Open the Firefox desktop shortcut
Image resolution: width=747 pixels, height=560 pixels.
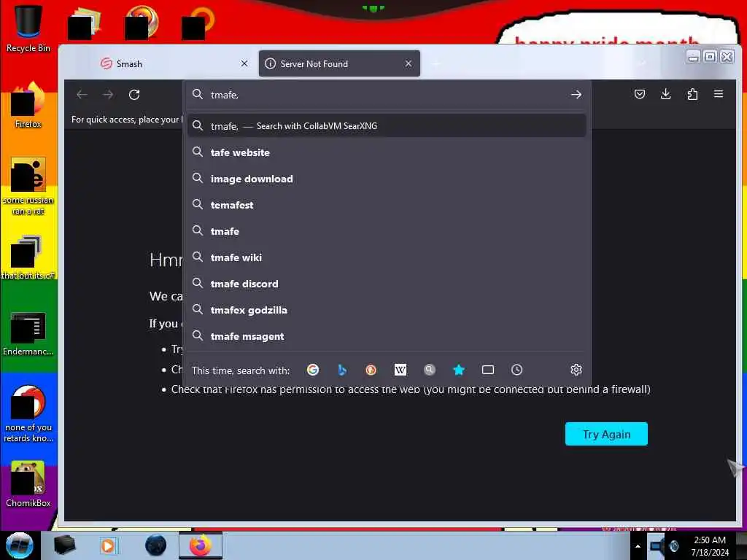[28, 106]
